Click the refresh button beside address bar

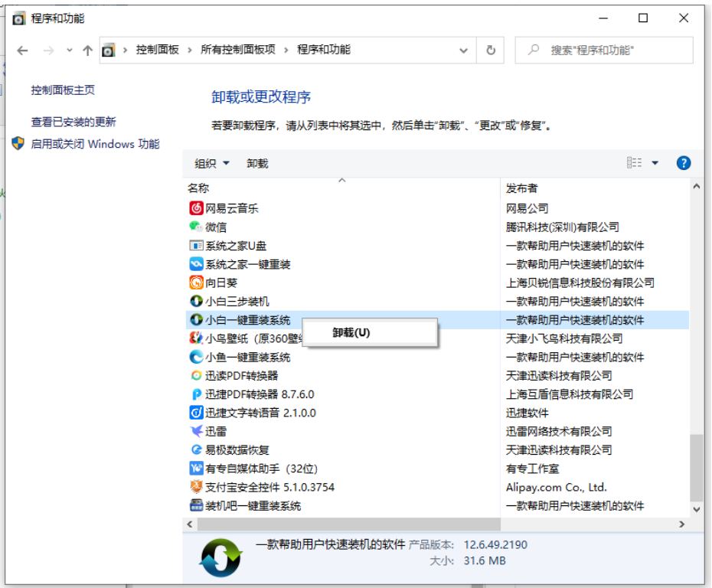pos(491,50)
